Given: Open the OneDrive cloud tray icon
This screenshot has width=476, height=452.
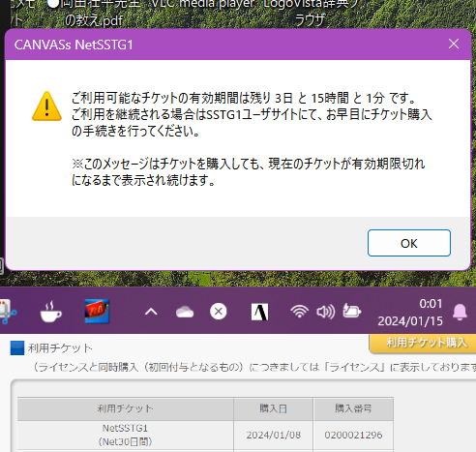Looking at the screenshot, I should coord(185,312).
